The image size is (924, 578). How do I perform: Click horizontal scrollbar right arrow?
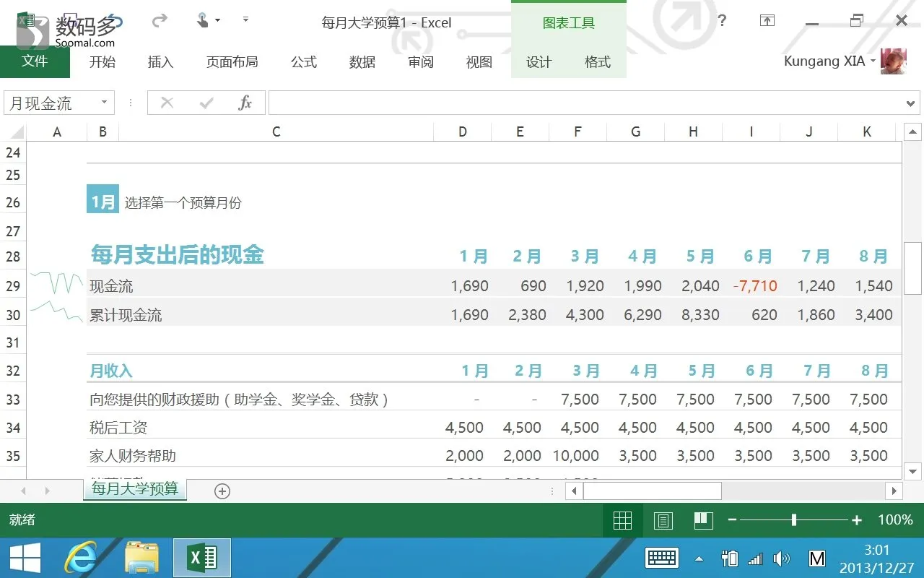(894, 491)
